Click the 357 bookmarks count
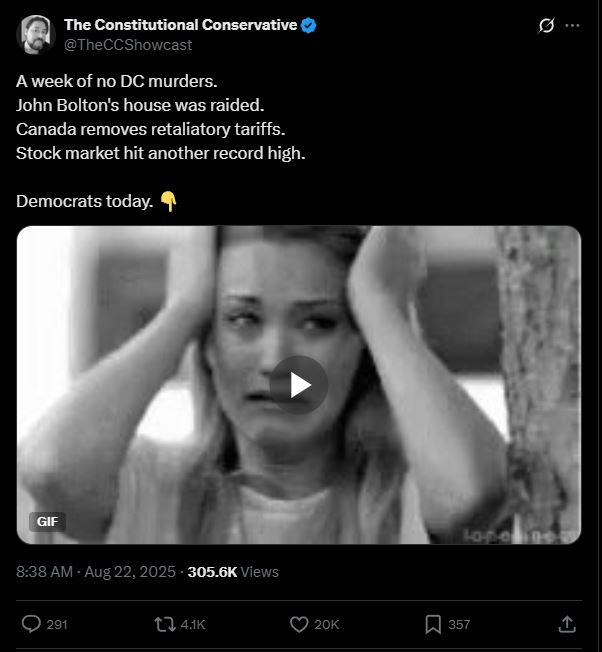The image size is (602, 652). (x=459, y=624)
